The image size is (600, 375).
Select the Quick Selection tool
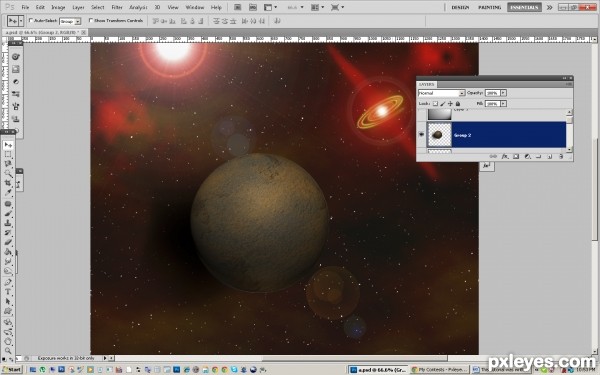8,174
